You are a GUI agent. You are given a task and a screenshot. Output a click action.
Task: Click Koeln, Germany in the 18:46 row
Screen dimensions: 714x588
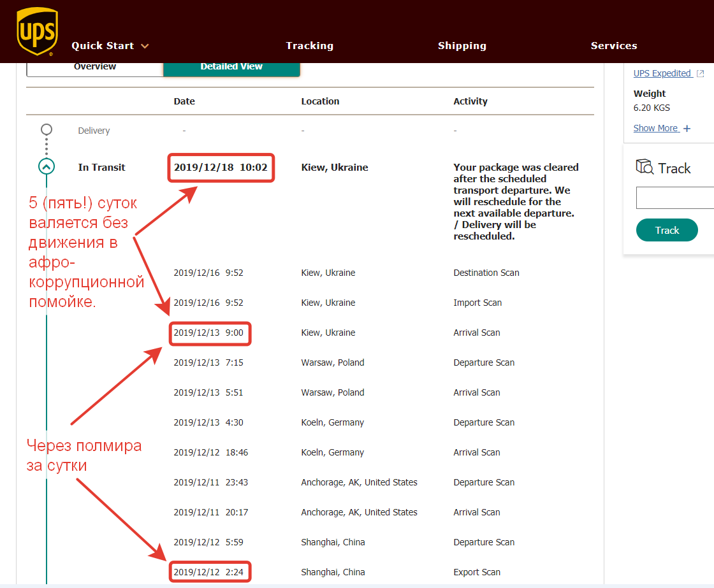point(332,452)
